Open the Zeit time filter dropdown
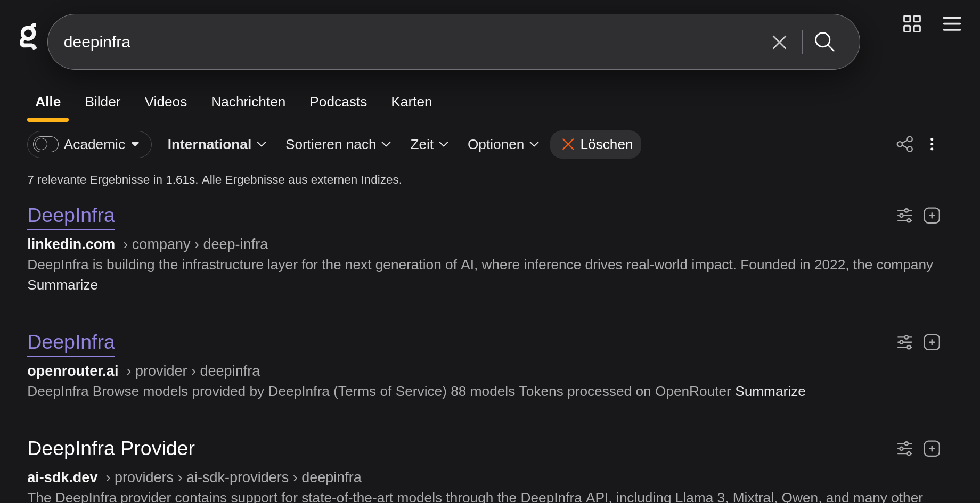The height and width of the screenshot is (503, 980). coord(429,144)
